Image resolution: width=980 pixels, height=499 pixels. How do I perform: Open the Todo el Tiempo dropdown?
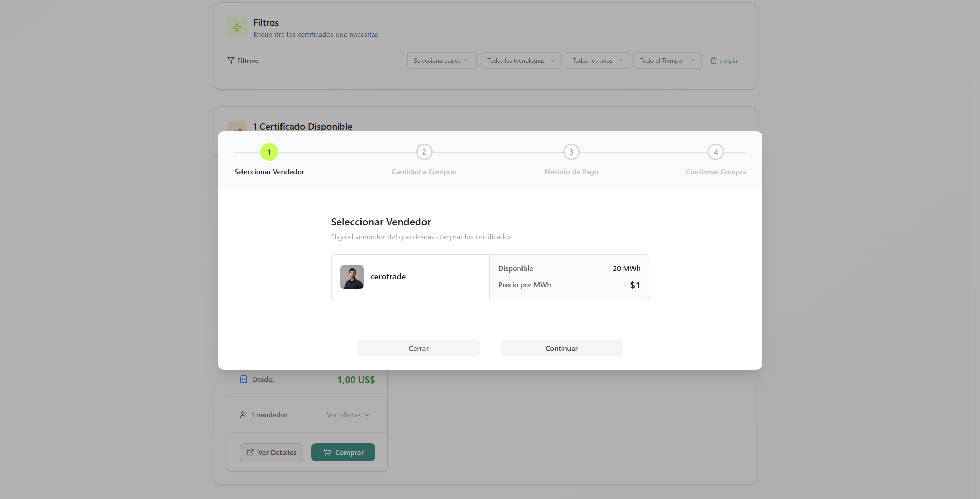pos(667,60)
